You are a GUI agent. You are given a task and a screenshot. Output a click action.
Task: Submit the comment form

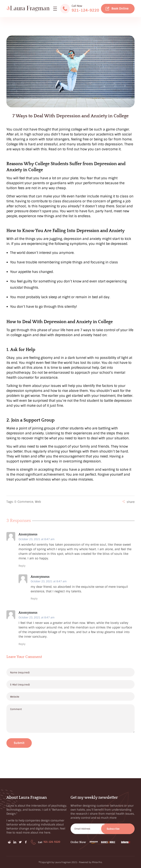point(19,743)
